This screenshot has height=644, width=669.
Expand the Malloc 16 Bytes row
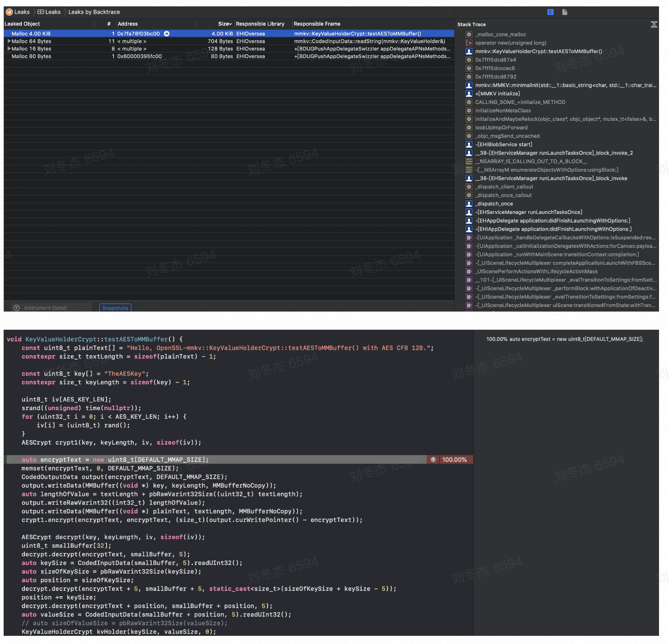(x=9, y=49)
